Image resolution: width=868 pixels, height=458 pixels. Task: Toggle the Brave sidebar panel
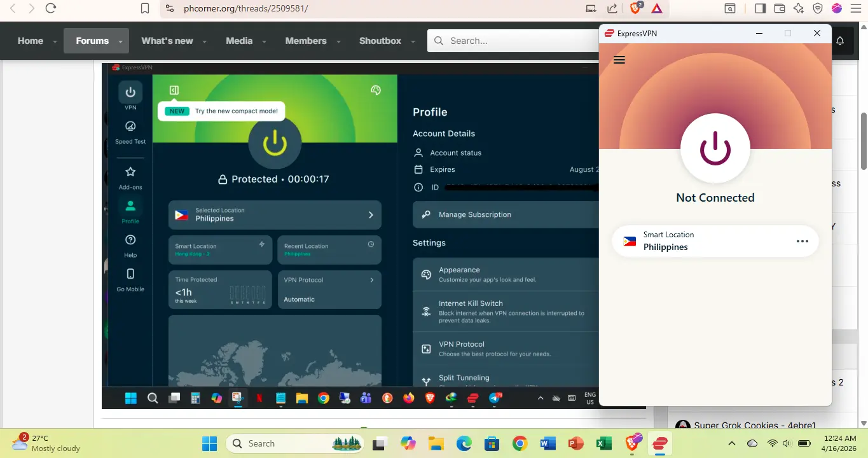point(760,8)
